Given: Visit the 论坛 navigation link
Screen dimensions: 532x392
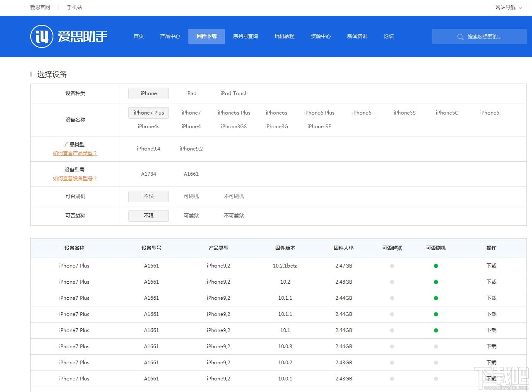Looking at the screenshot, I should pyautogui.click(x=389, y=36).
